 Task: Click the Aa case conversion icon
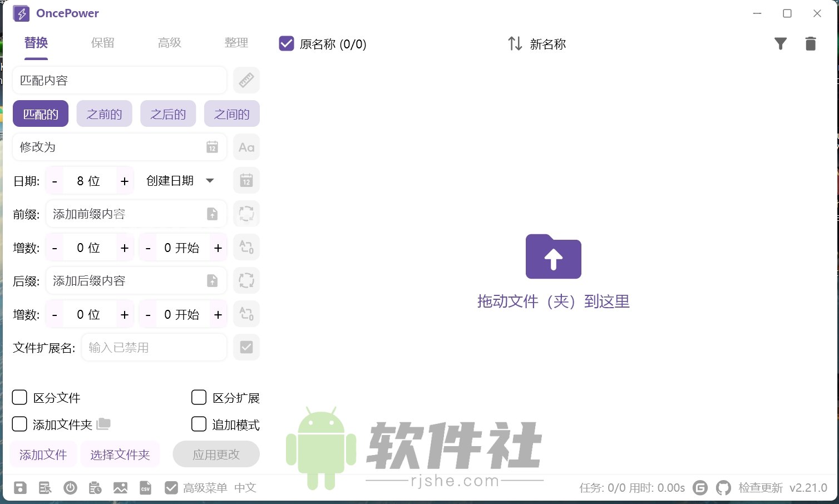(x=246, y=147)
